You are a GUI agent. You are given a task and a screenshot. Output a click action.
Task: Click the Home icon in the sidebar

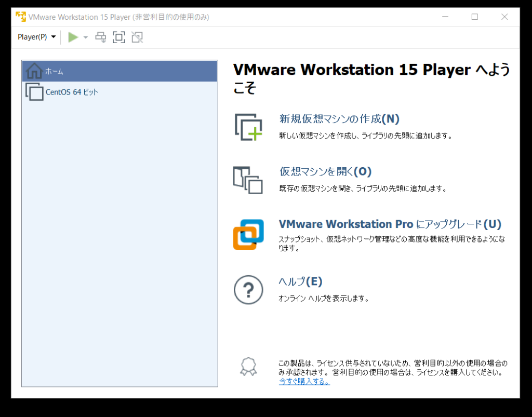pos(33,71)
